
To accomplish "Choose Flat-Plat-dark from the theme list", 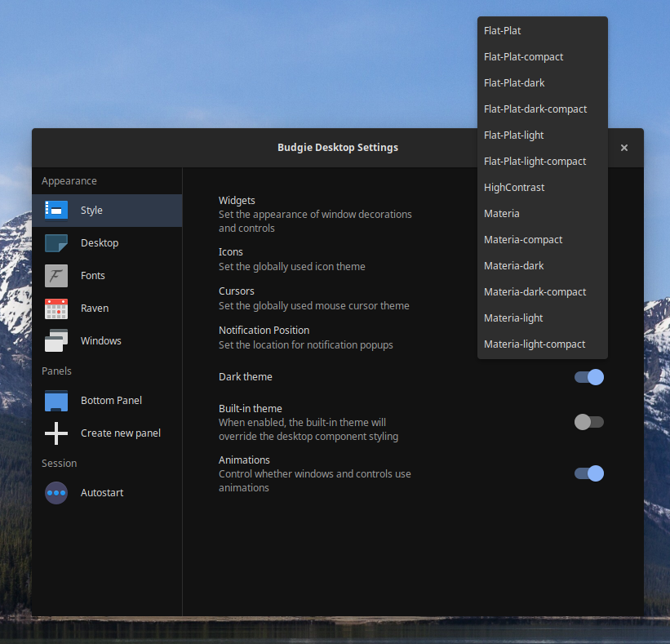I will [514, 83].
